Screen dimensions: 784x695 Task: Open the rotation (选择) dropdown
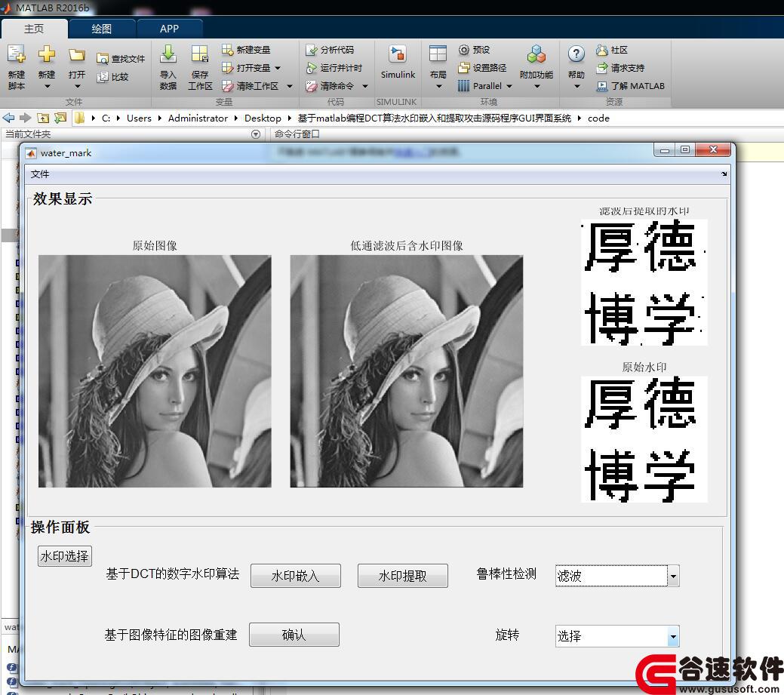(673, 636)
